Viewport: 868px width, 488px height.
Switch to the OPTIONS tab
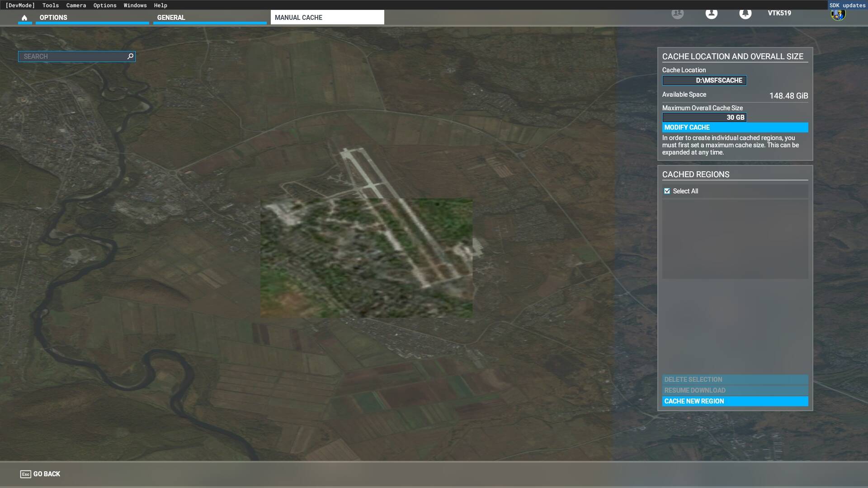[x=92, y=18]
